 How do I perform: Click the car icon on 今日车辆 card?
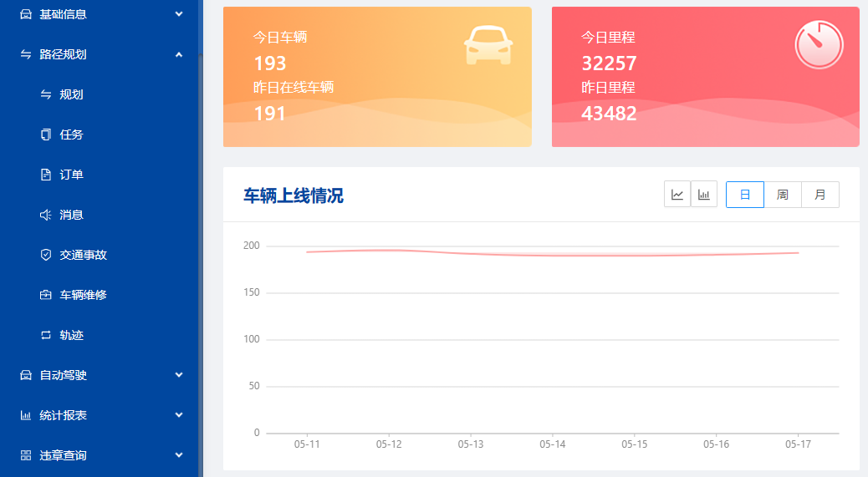click(488, 45)
